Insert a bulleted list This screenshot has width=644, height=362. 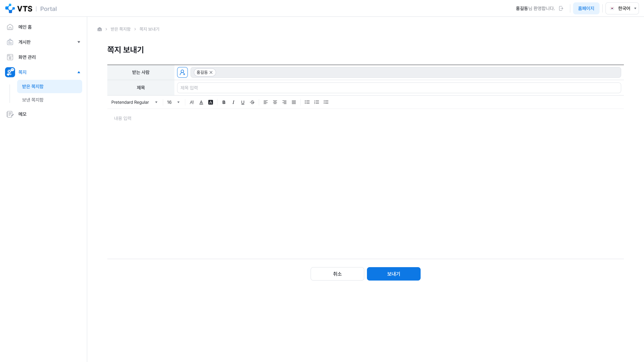point(307,102)
